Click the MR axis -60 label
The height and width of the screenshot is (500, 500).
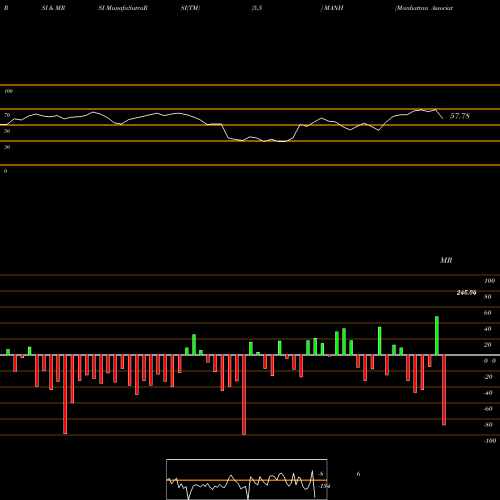pyautogui.click(x=488, y=409)
